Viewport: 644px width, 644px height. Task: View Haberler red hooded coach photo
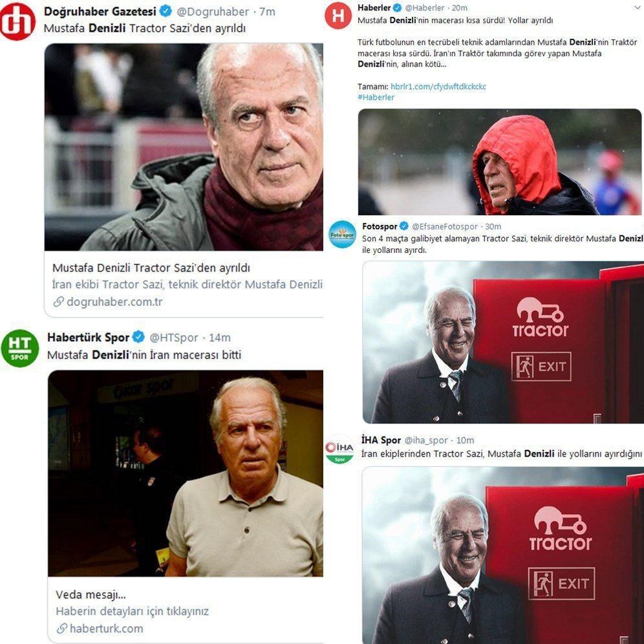click(499, 162)
